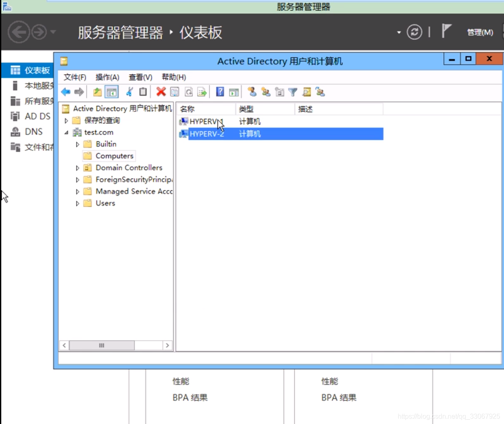Click right 性能 link in dashboard
The height and width of the screenshot is (424, 504).
(330, 381)
